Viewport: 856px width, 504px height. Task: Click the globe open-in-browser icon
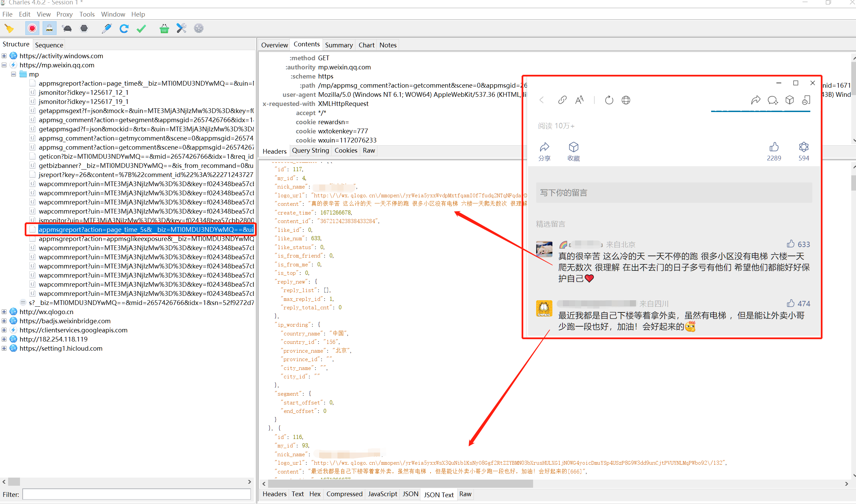click(x=626, y=100)
